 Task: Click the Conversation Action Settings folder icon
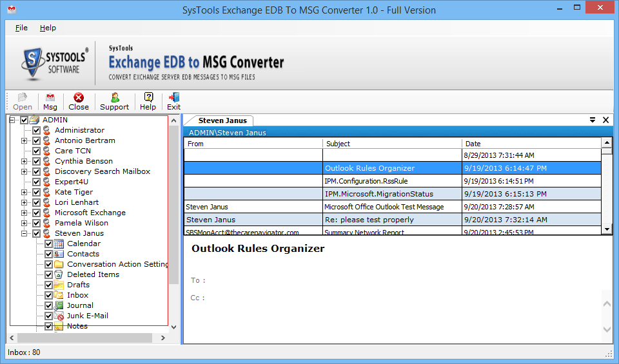coord(59,264)
